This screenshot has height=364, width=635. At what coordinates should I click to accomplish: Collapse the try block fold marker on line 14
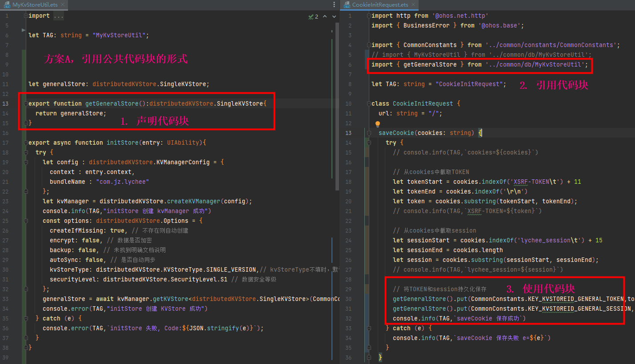(x=369, y=142)
